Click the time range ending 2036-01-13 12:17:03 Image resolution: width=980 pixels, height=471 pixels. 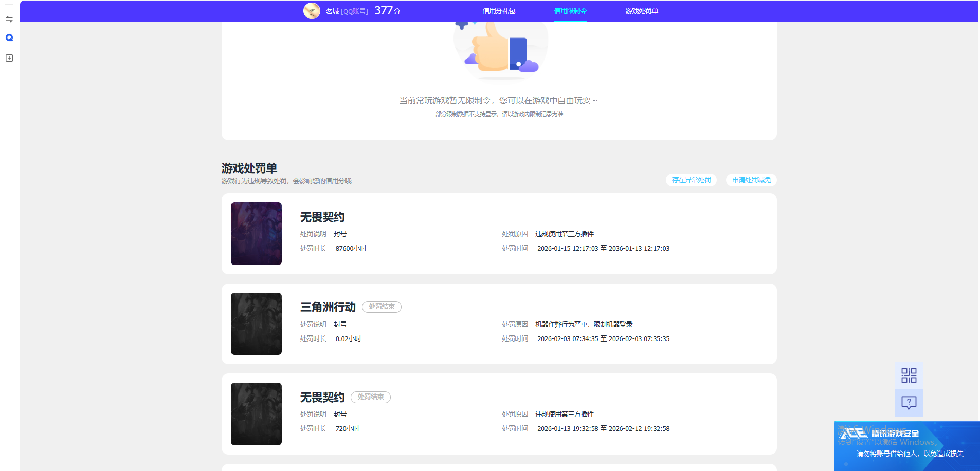(x=604, y=249)
